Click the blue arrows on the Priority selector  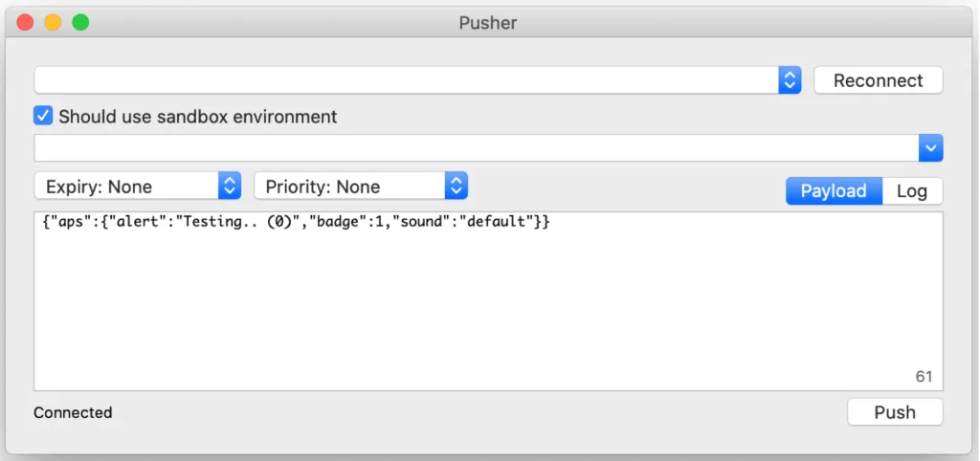point(457,187)
